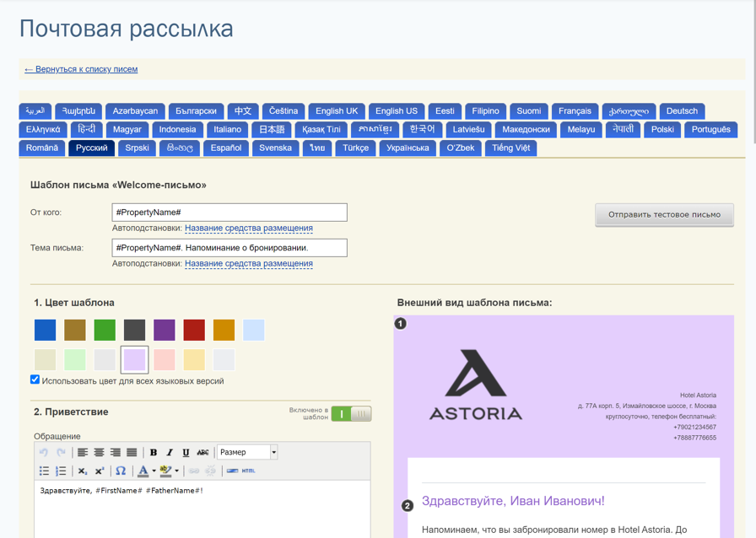The height and width of the screenshot is (538, 756).
Task: Redo edit in greeting editor
Action: coord(61,452)
